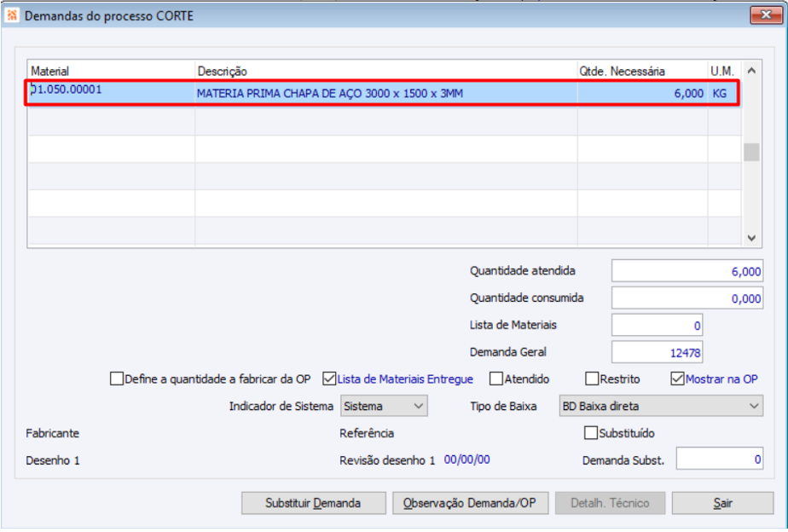Uncheck Mostrar na OP
The width and height of the screenshot is (788, 532).
(x=677, y=379)
